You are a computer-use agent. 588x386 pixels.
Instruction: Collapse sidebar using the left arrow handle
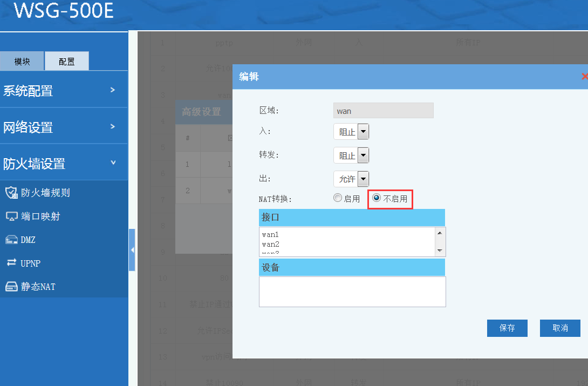click(x=132, y=250)
